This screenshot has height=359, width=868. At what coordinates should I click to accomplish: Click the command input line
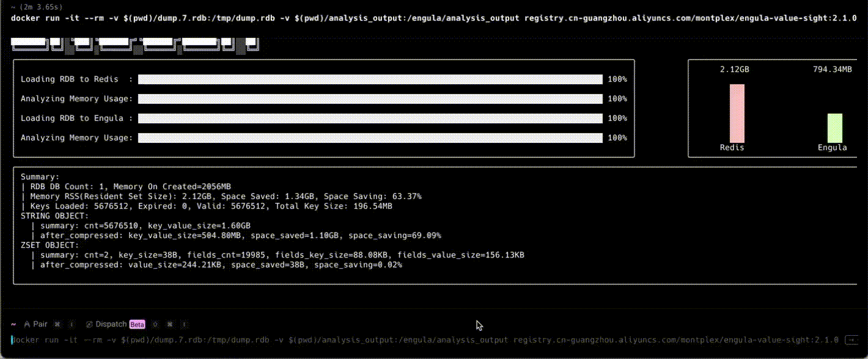coord(367,339)
